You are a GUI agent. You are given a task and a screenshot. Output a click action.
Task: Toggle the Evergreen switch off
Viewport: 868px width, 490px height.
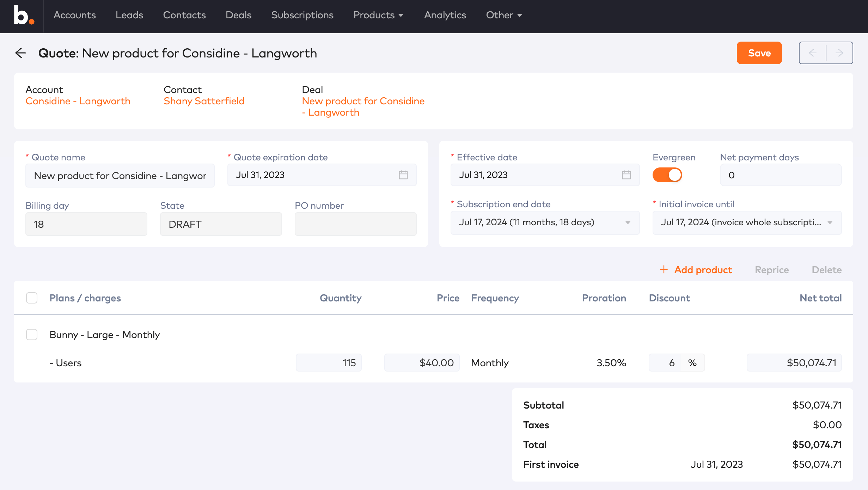[x=667, y=175]
